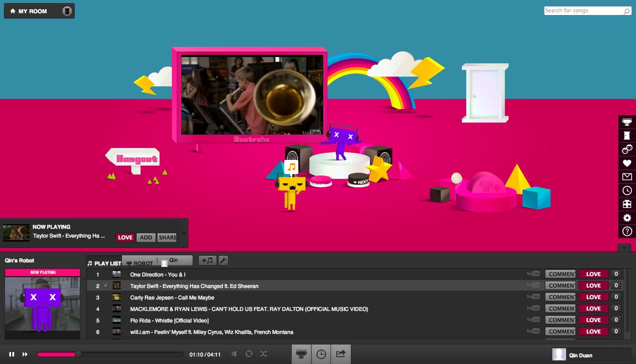
Task: Open the settings gear icon in the sidebar
Action: pyautogui.click(x=627, y=218)
